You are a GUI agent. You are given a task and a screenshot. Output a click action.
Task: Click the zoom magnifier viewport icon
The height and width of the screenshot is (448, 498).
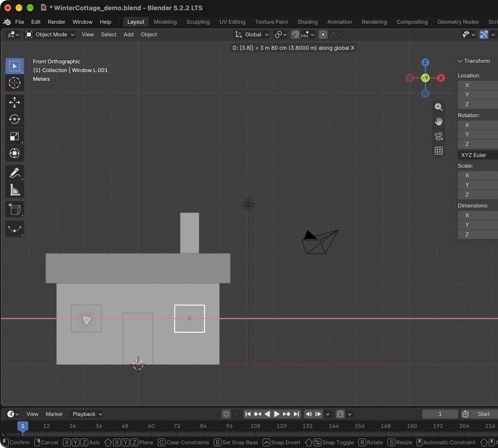coord(439,107)
